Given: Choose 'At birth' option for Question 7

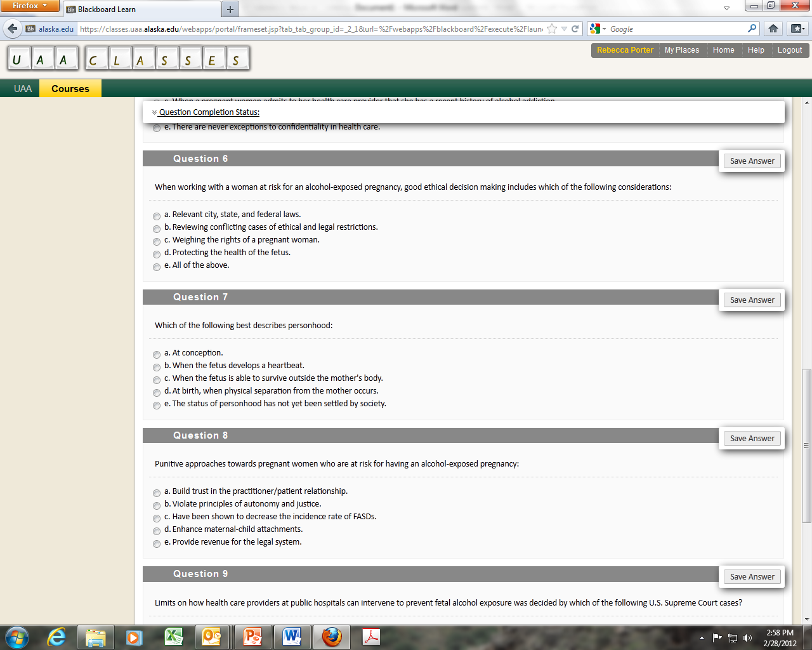Looking at the screenshot, I should pyautogui.click(x=157, y=393).
